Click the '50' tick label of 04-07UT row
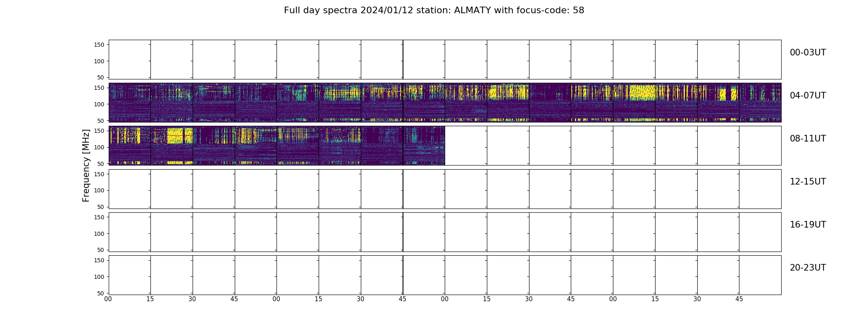 pyautogui.click(x=101, y=121)
